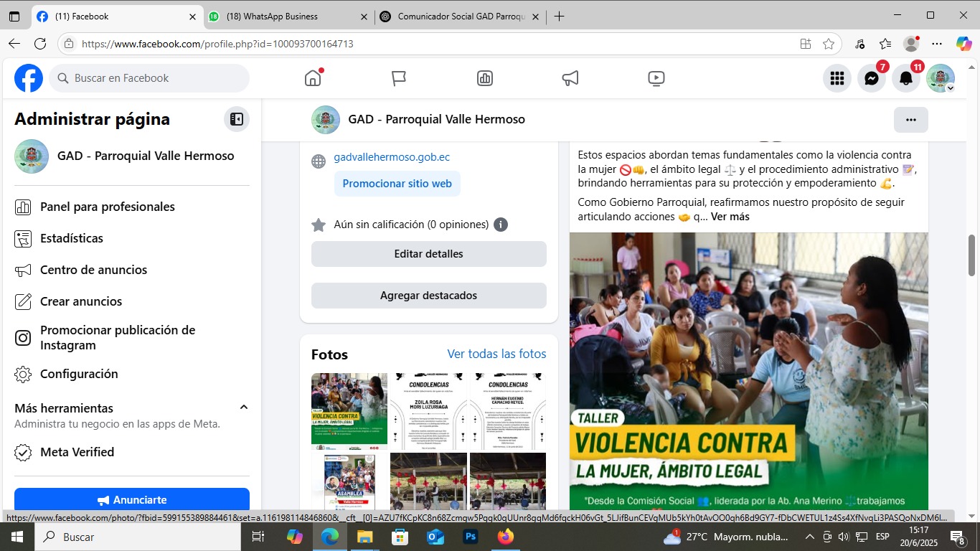Click the Buscar en Facebook search field
Image resolution: width=980 pixels, height=551 pixels.
point(151,78)
